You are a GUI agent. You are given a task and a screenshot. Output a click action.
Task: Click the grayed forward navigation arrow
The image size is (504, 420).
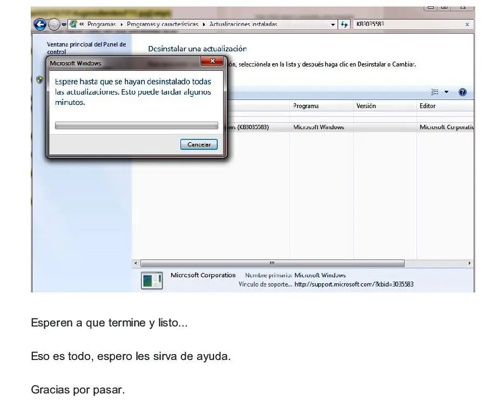pos(54,24)
